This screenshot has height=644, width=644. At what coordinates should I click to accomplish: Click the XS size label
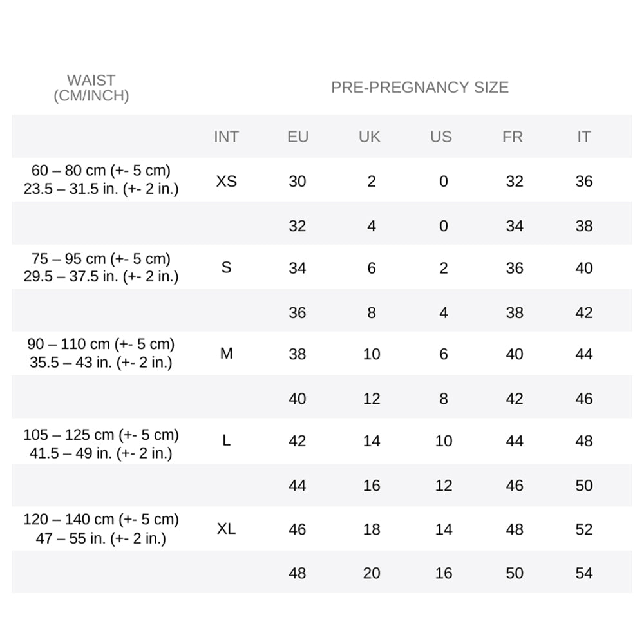[226, 181]
